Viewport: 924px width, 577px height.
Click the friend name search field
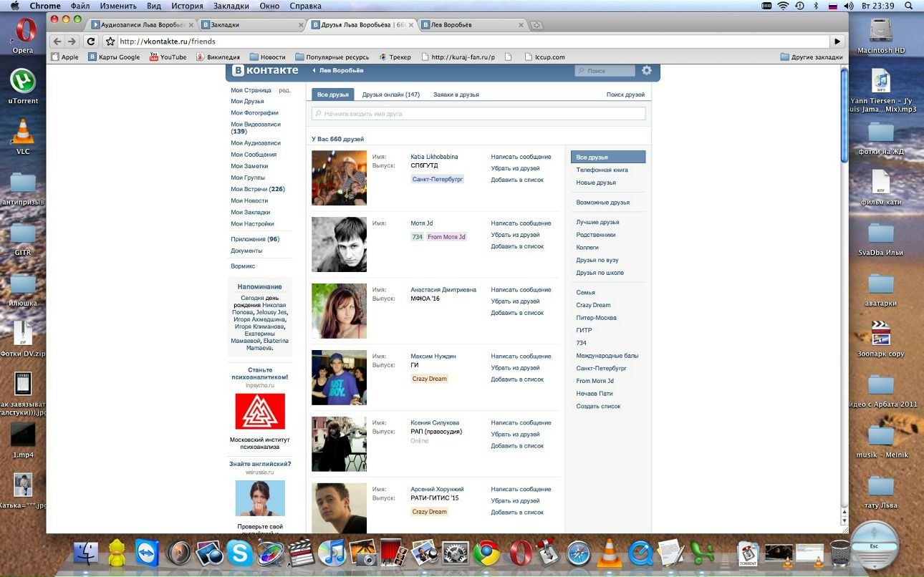point(478,114)
